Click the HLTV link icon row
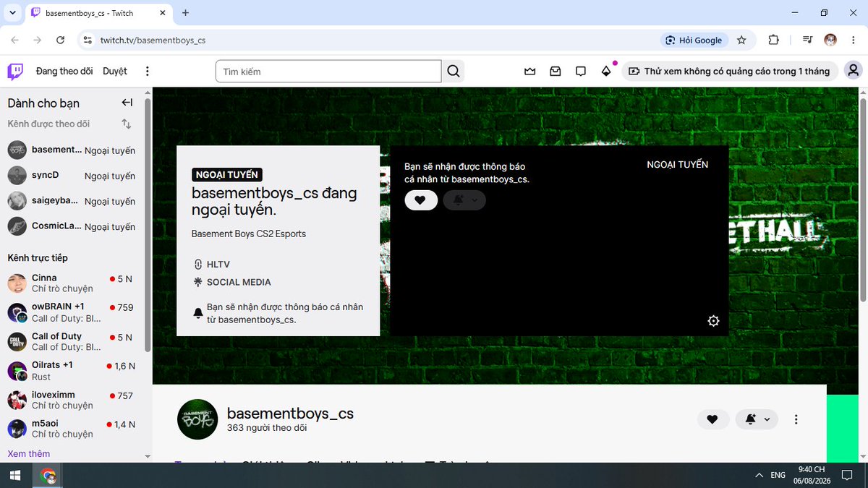The height and width of the screenshot is (488, 868). (x=212, y=264)
